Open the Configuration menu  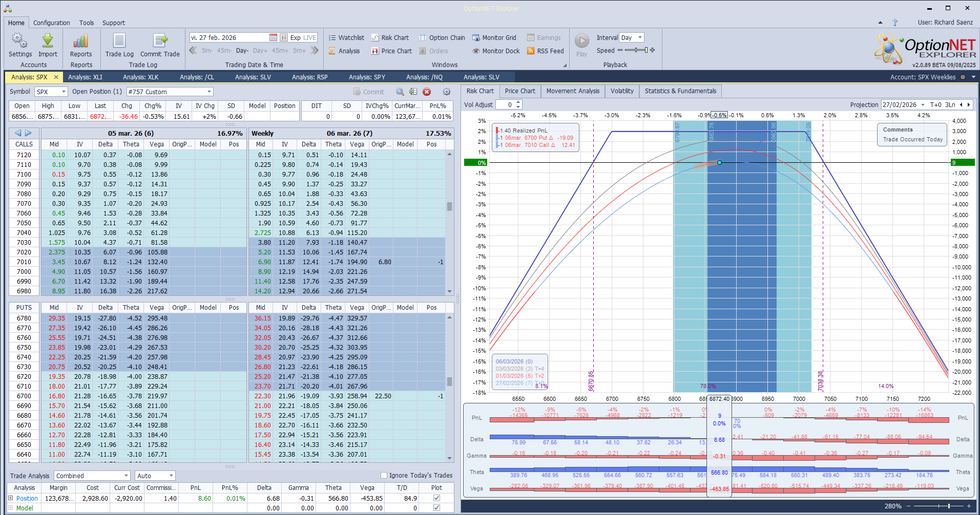[x=51, y=23]
